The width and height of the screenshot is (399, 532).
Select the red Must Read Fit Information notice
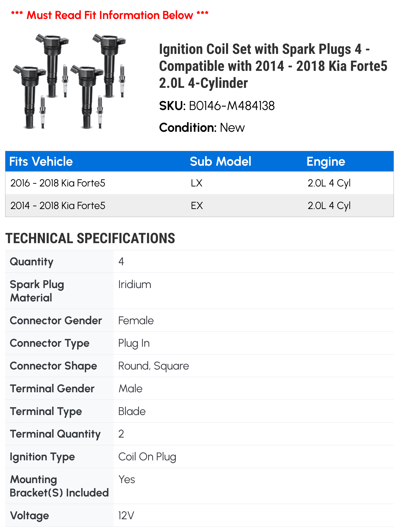tap(110, 15)
